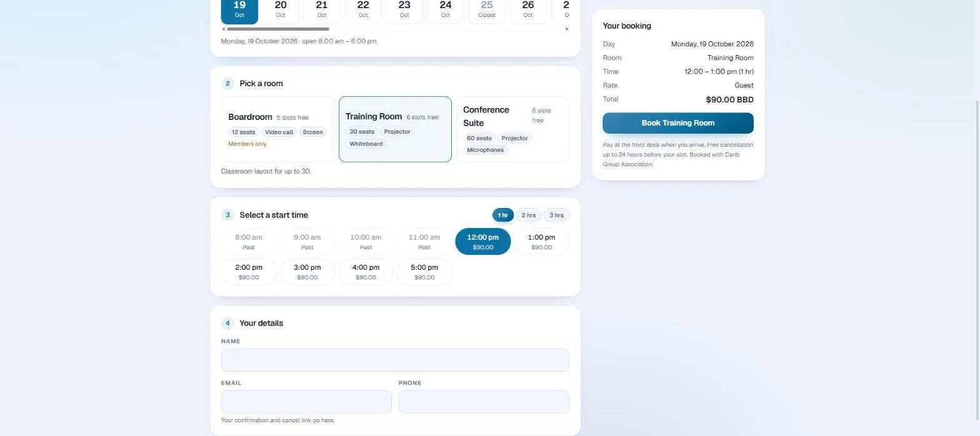Click the 'Screen' tag on Boardroom
The height and width of the screenshot is (436, 980).
click(312, 132)
